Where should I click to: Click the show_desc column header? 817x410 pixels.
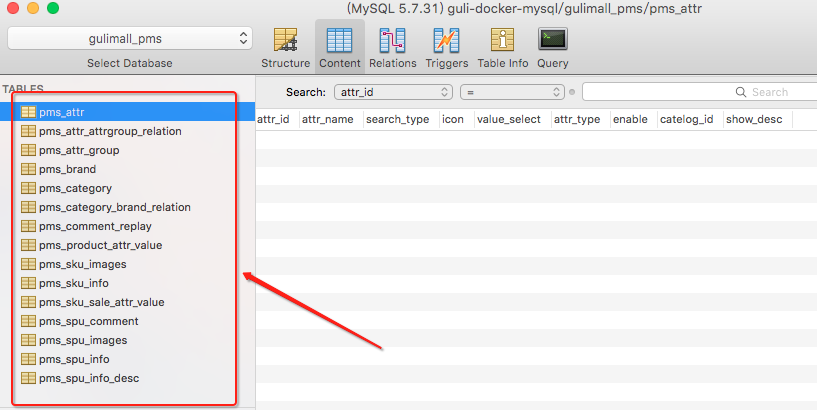754,119
